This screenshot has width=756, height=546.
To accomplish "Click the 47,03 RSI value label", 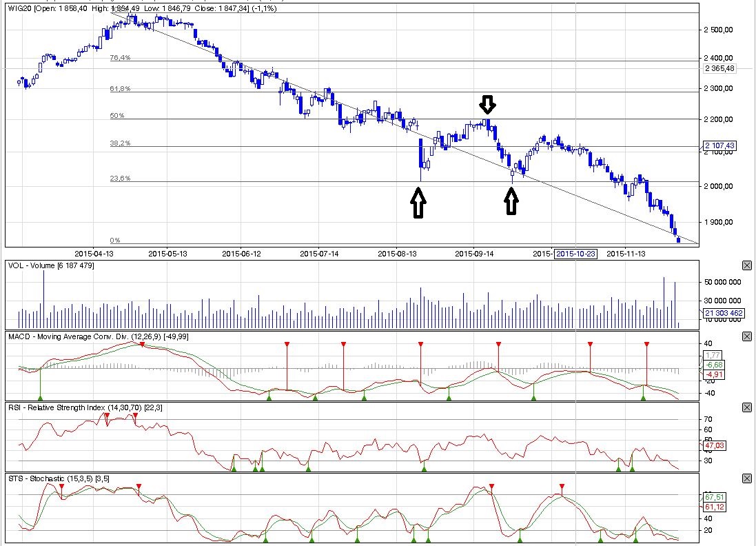I will [715, 445].
